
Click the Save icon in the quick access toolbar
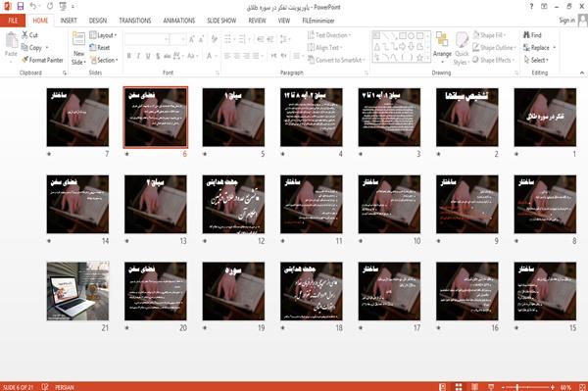[21, 7]
